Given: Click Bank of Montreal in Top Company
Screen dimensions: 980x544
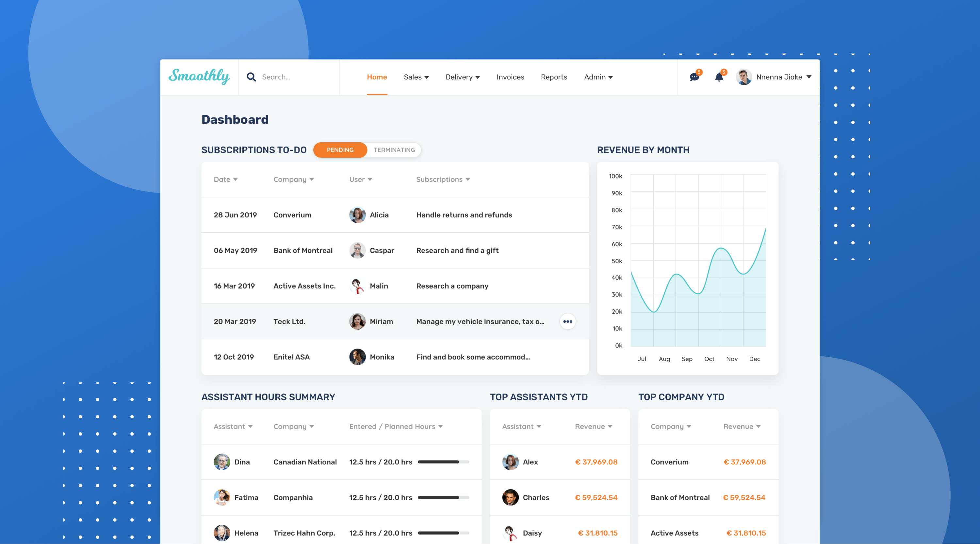Looking at the screenshot, I should coord(680,497).
